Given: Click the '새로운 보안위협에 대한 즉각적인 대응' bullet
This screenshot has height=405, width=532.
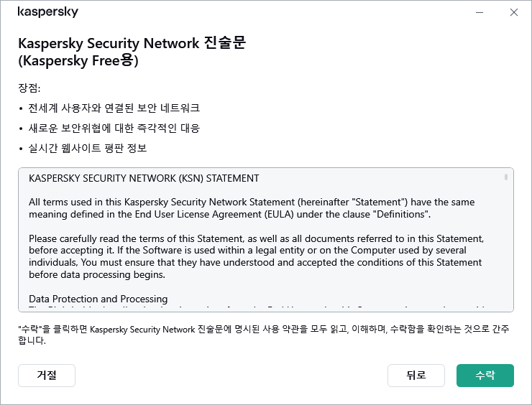Looking at the screenshot, I should tap(114, 129).
